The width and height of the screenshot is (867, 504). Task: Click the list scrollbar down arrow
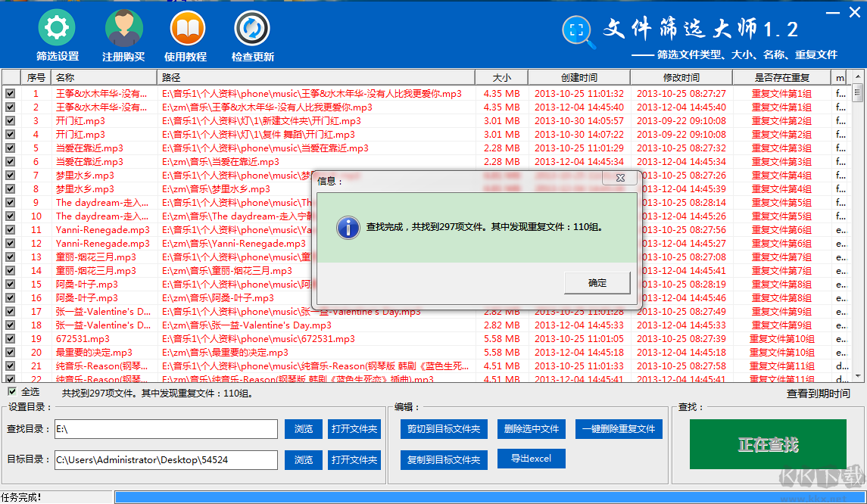click(x=858, y=376)
